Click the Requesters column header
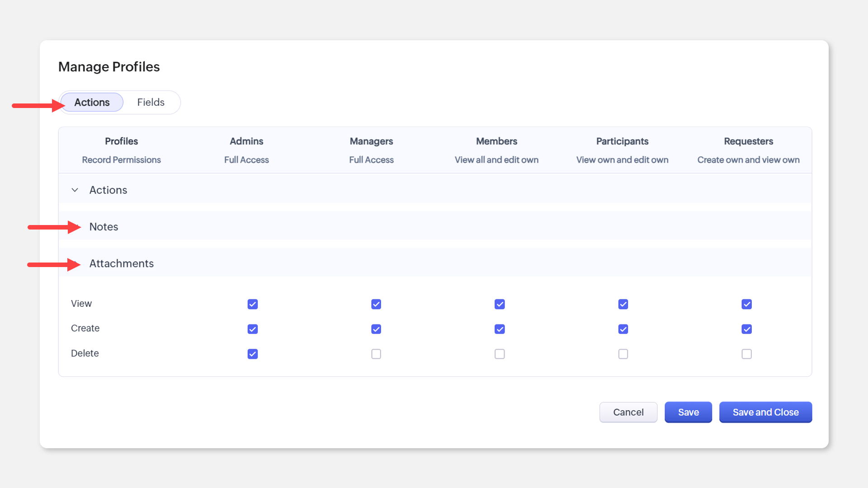The image size is (868, 488). [748, 141]
